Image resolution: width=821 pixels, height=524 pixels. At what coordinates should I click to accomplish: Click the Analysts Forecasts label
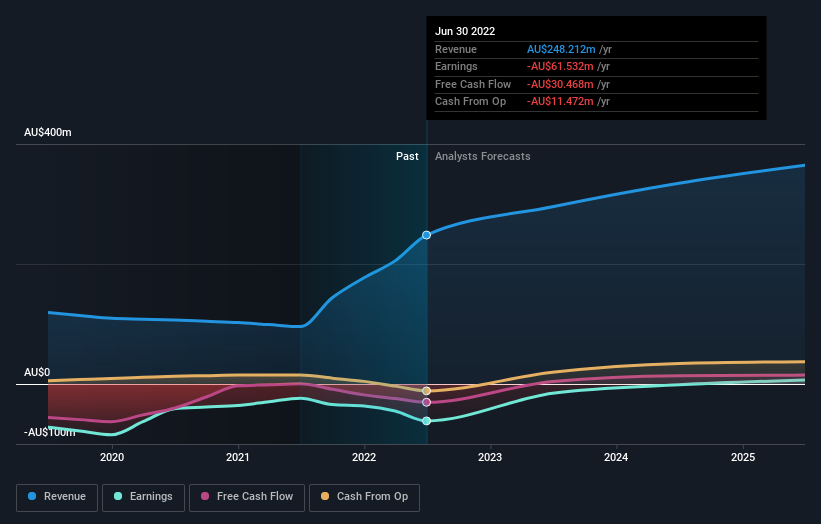pyautogui.click(x=482, y=157)
